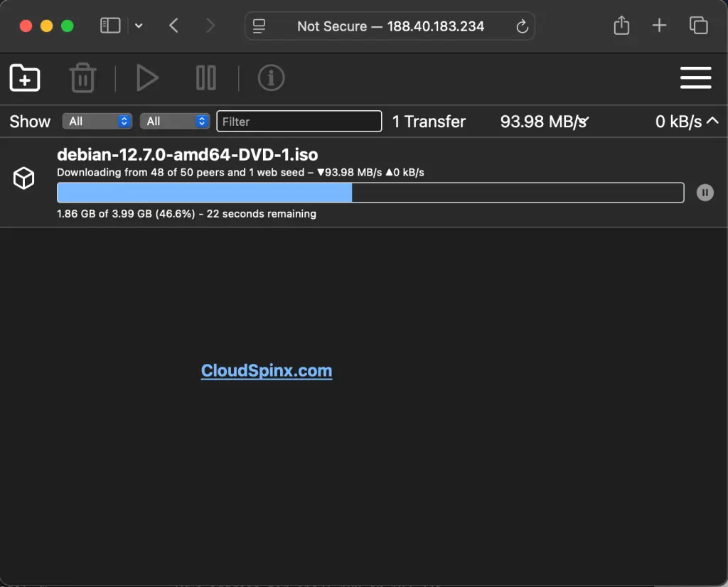
Task: Open the add torrent dialog
Action: coord(24,77)
